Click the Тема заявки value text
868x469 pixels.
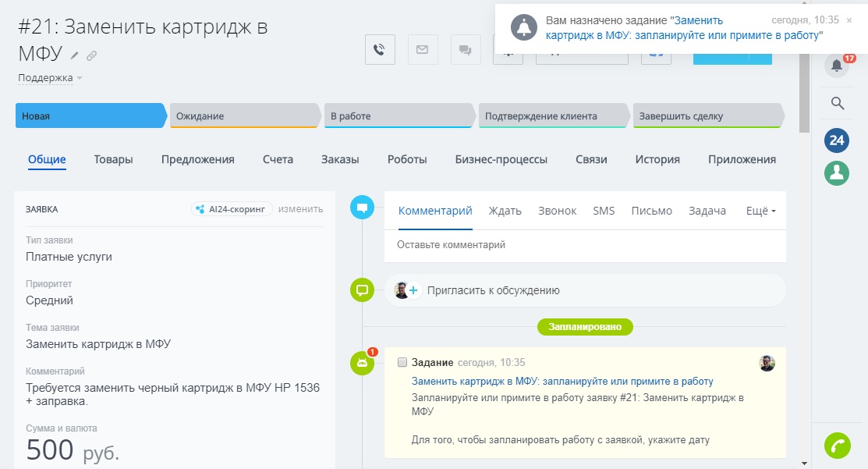(98, 344)
